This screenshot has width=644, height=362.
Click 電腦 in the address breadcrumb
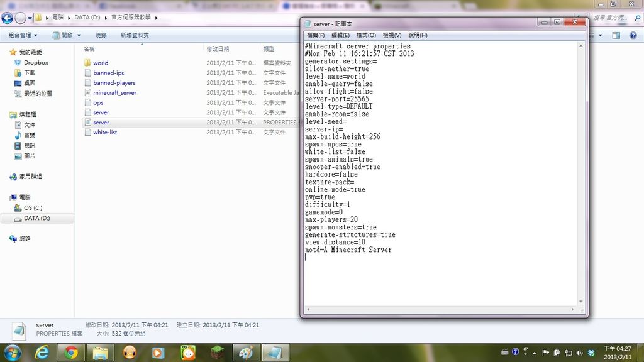pyautogui.click(x=57, y=18)
